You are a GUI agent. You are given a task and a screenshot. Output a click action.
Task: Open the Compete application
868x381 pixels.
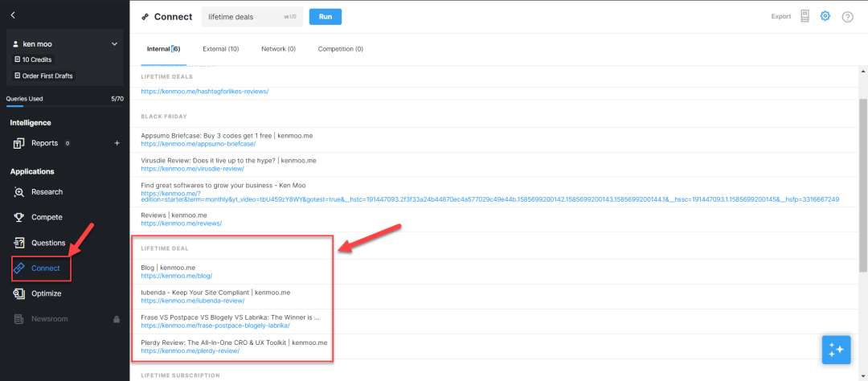click(x=47, y=217)
